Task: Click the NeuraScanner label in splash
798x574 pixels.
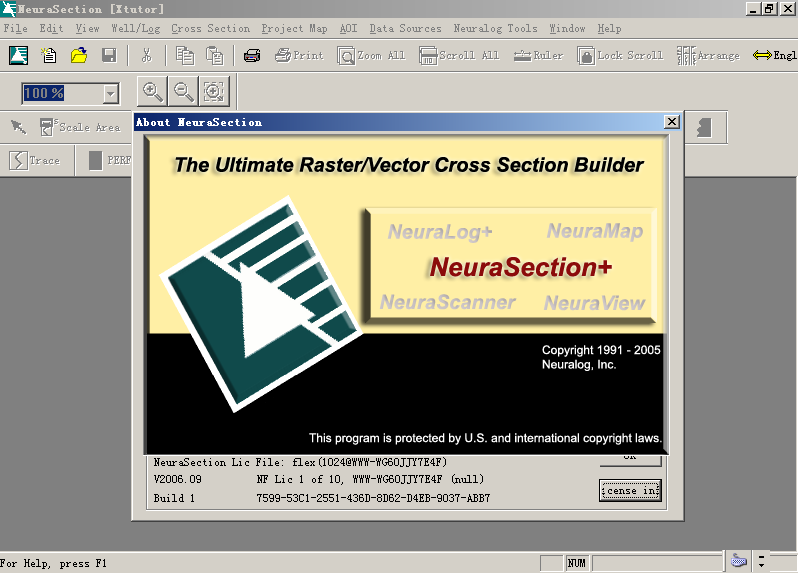Action: [x=448, y=302]
